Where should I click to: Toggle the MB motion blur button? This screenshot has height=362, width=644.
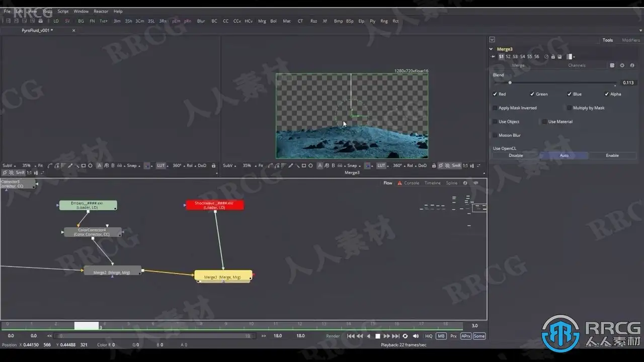click(441, 336)
